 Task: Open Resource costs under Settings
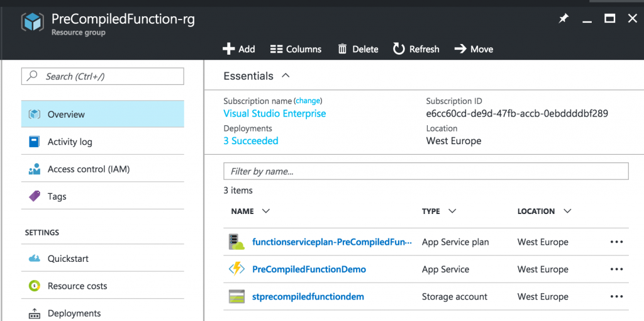tap(103, 286)
